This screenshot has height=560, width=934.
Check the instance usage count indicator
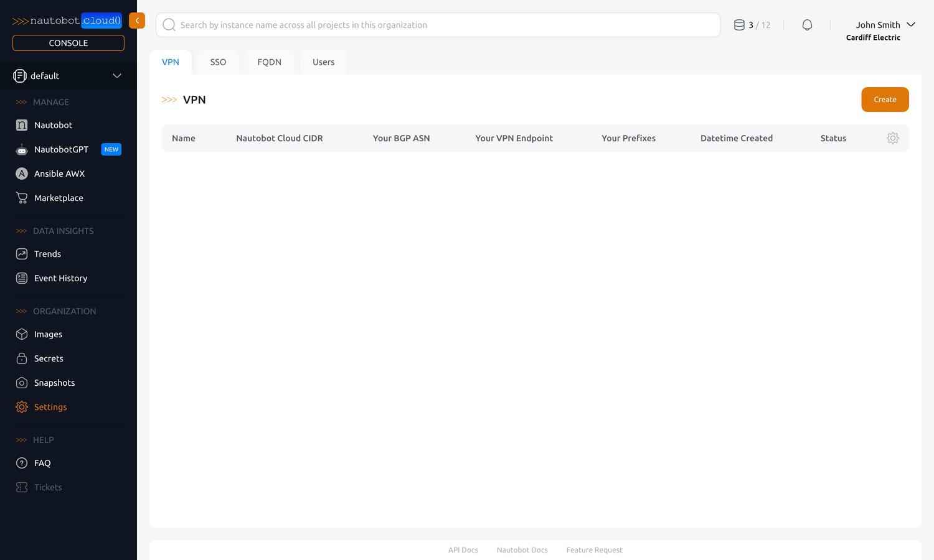tap(752, 25)
